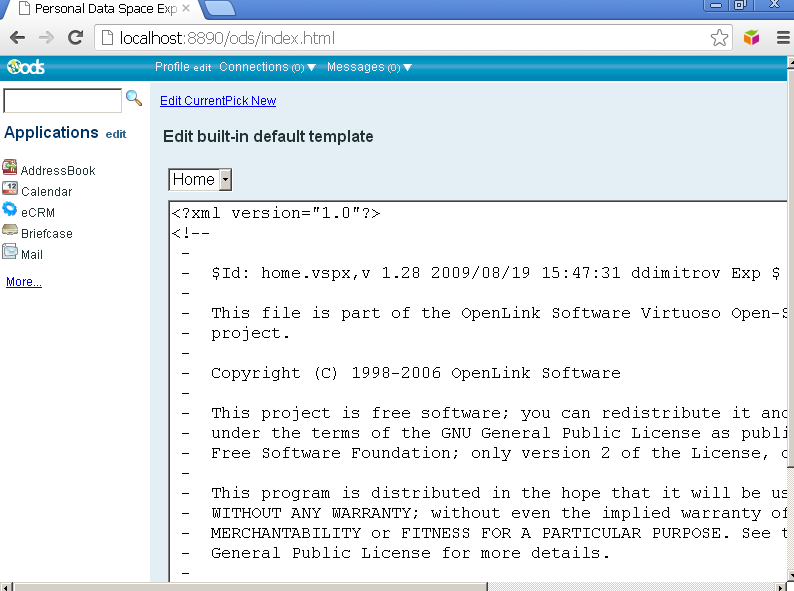Open the Profile menu item
794x591 pixels.
coord(172,67)
